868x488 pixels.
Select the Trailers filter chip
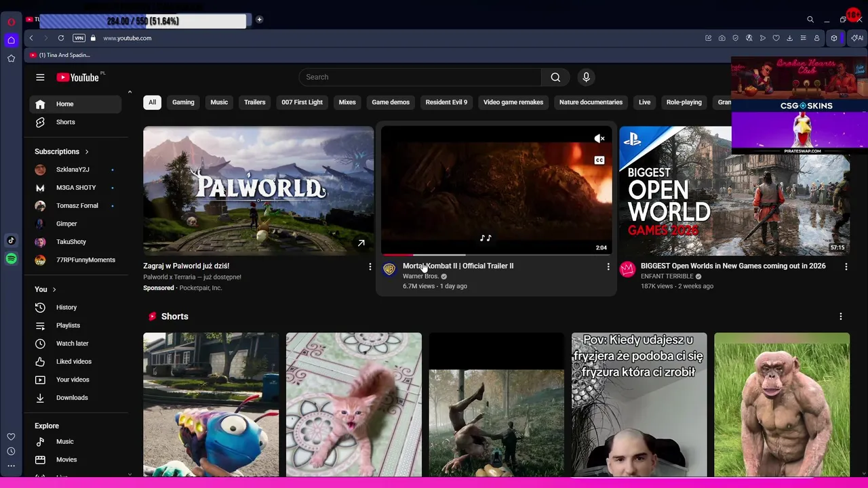[x=255, y=102]
